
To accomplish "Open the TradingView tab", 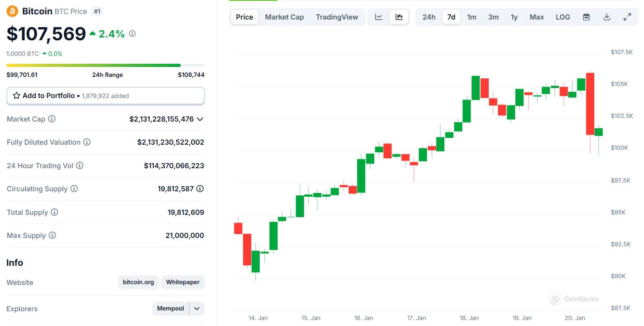I will point(337,17).
